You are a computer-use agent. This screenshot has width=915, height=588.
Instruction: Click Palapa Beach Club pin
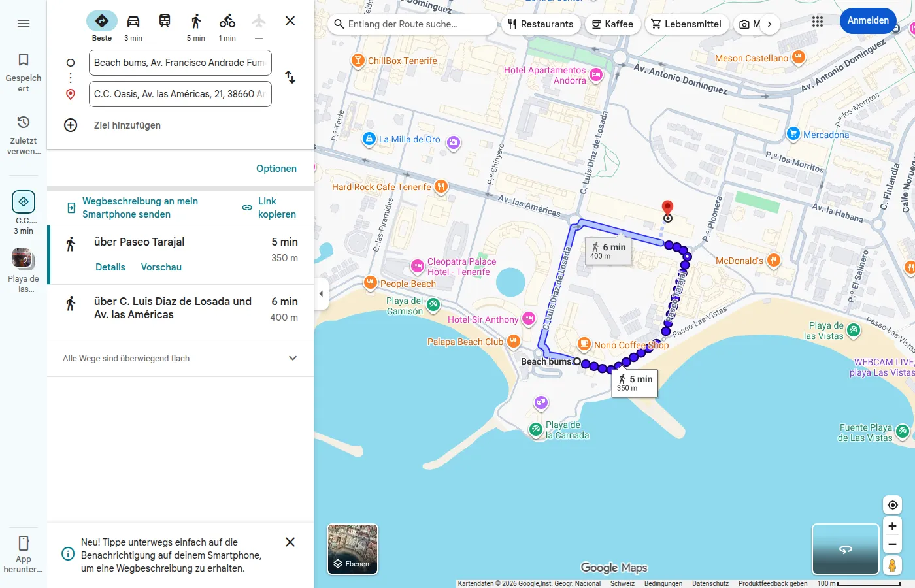tap(514, 341)
